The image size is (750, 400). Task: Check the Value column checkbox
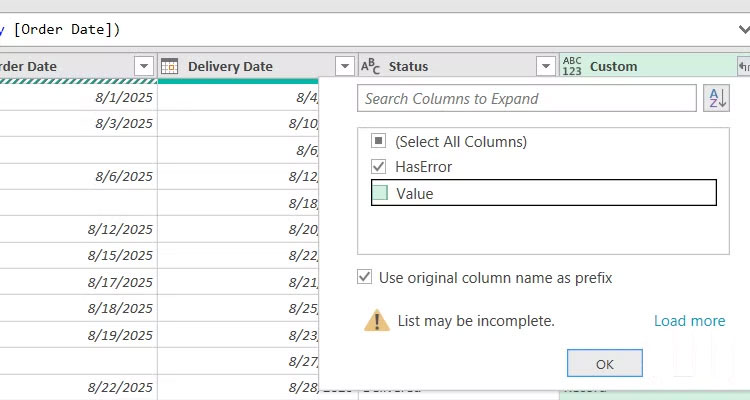point(381,193)
